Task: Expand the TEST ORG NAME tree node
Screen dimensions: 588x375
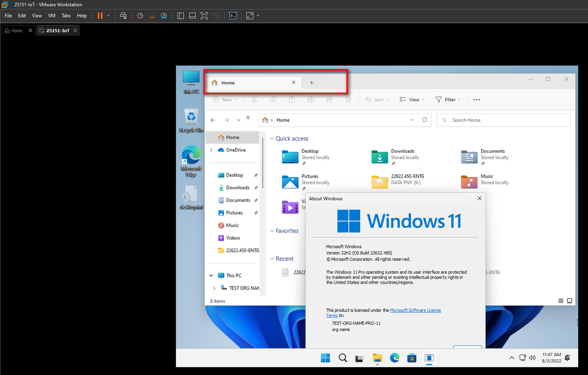Action: pyautogui.click(x=214, y=288)
